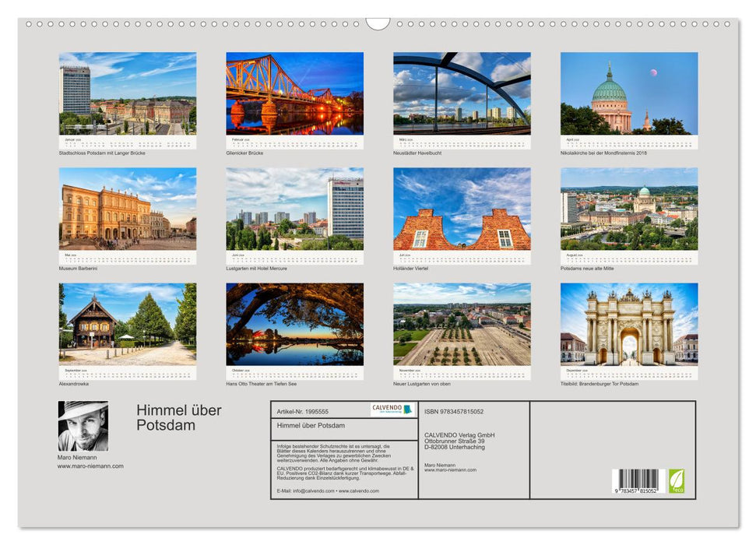
Task: Click the green eco leaf icon
Action: click(x=677, y=480)
